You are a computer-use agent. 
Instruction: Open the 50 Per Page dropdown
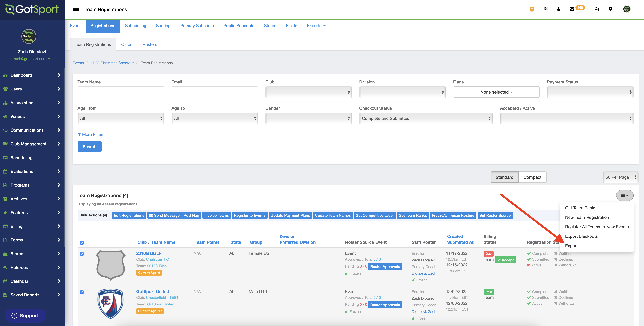point(621,177)
